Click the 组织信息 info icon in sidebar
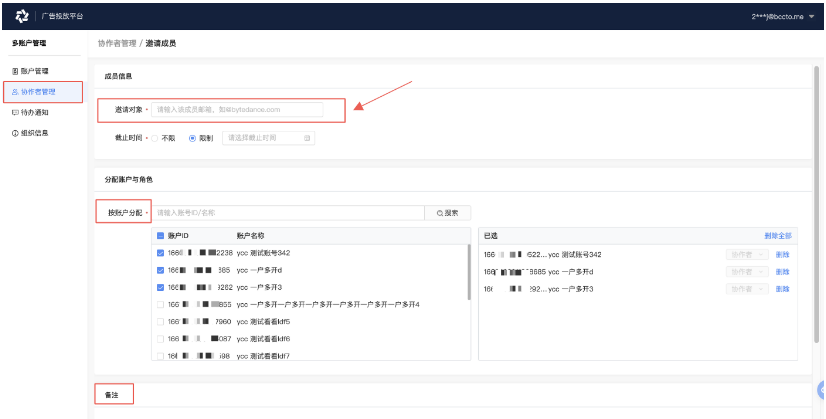 point(14,133)
